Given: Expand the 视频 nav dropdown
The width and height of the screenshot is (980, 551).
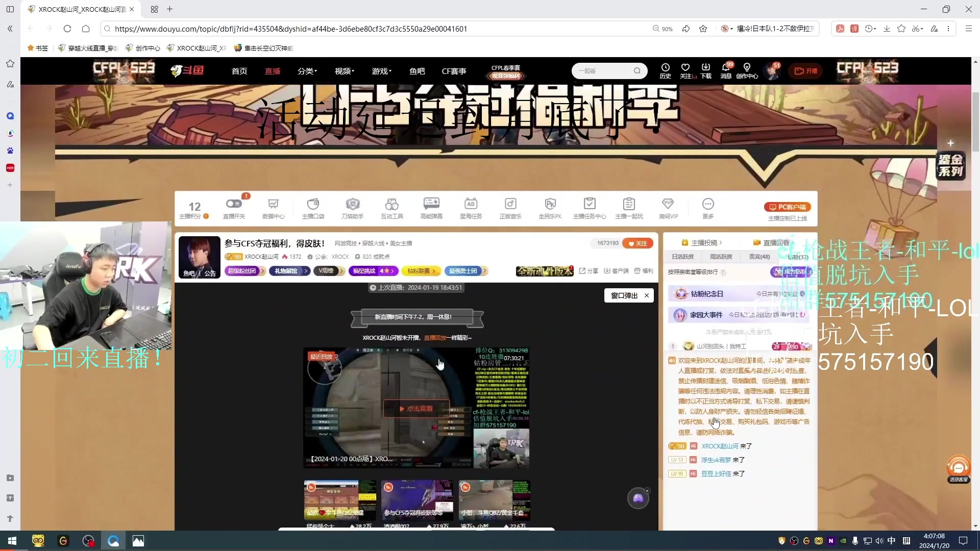Looking at the screenshot, I should 345,71.
